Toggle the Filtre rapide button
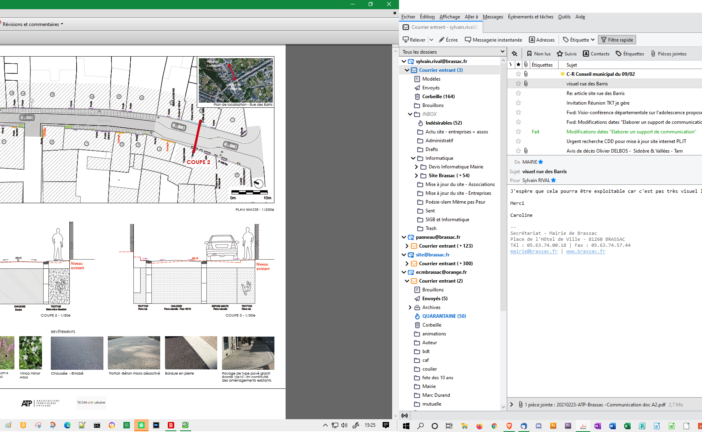Viewport: 702px width, 432px height. (x=618, y=40)
